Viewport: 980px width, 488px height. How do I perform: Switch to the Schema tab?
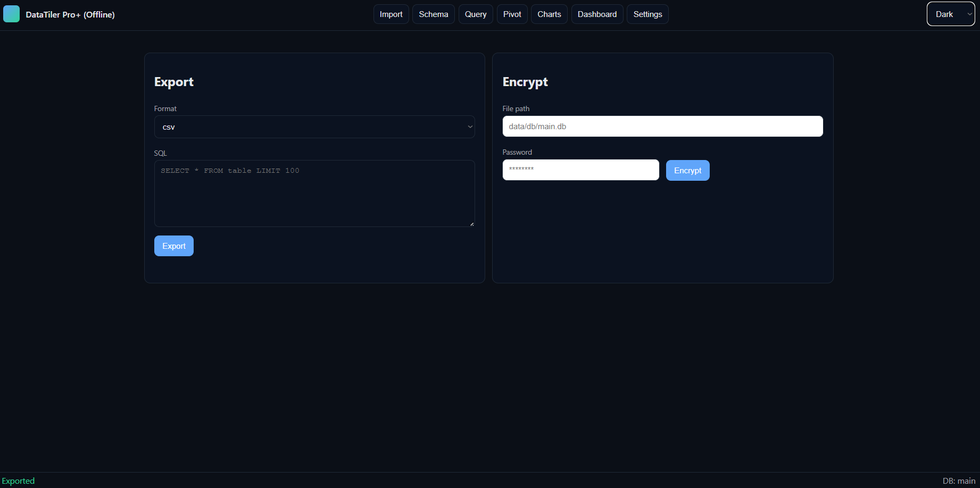[434, 14]
